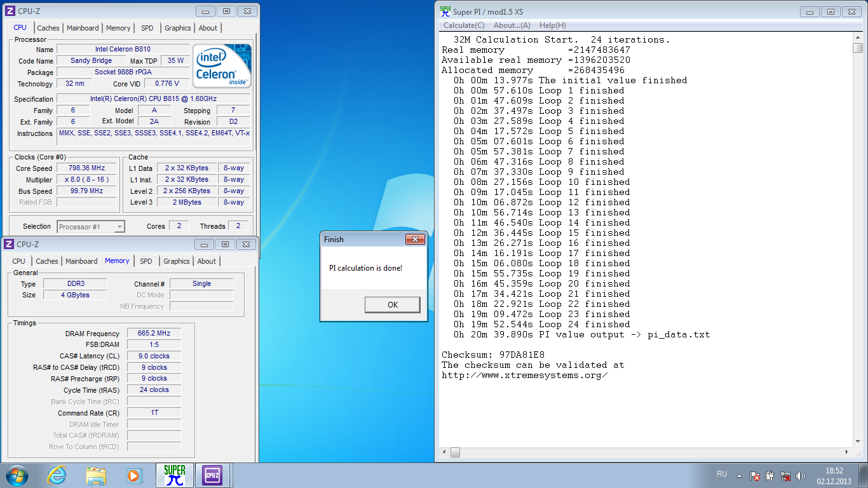Click the Core VID value '0.776 V'
This screenshot has height=488, width=868.
click(167, 83)
